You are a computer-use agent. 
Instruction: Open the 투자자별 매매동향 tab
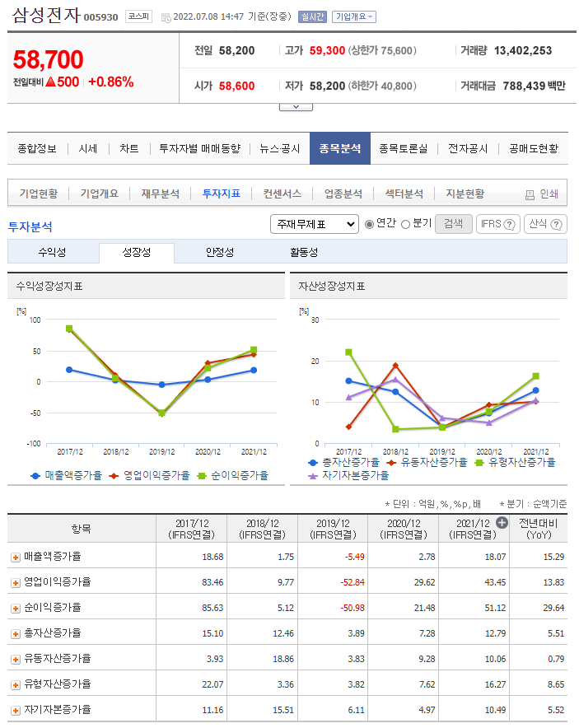[199, 148]
